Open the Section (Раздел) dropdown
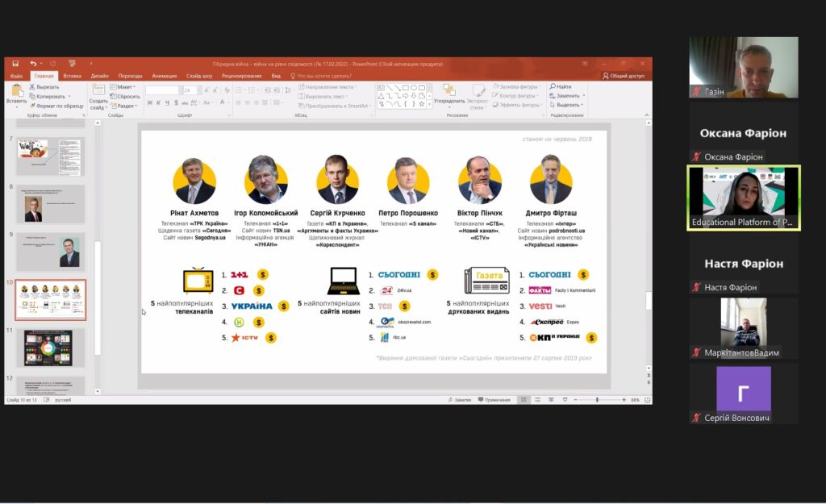Image resolution: width=826 pixels, height=504 pixels. [125, 106]
